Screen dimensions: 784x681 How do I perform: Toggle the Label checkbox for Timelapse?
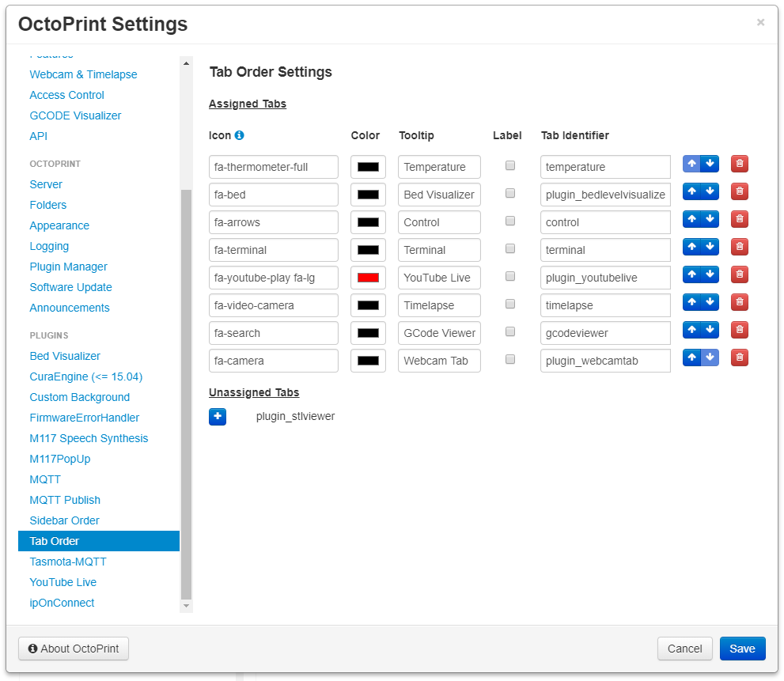510,303
